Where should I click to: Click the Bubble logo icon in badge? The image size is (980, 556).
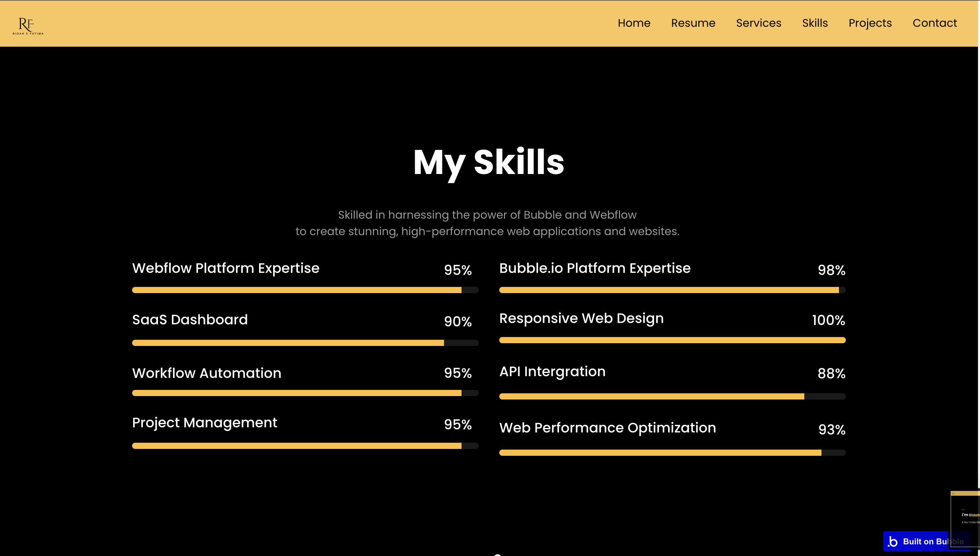click(x=892, y=542)
